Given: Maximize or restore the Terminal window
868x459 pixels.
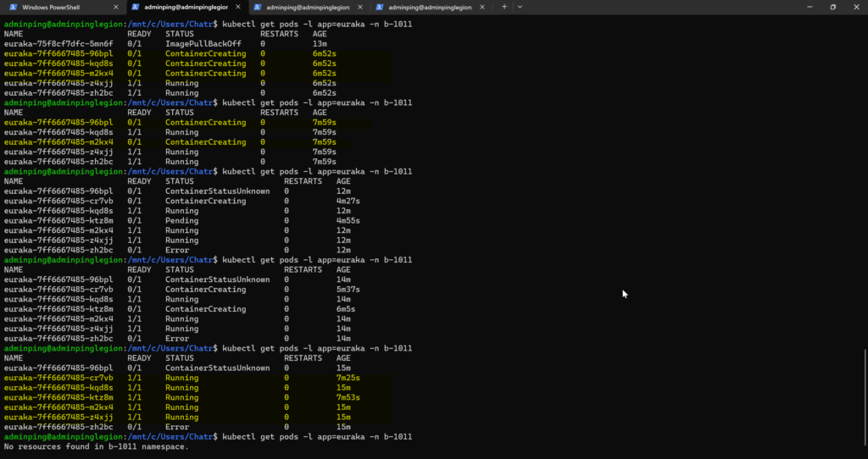Looking at the screenshot, I should [833, 7].
